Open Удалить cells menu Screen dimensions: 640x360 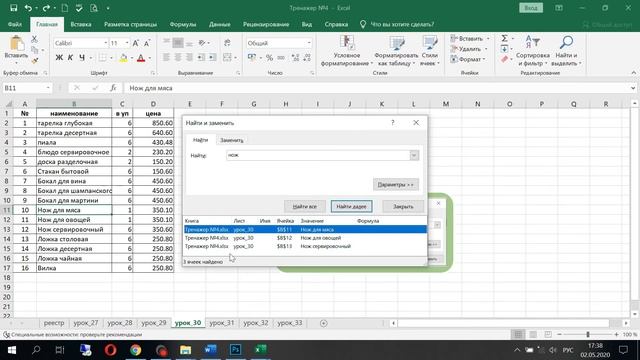(469, 49)
